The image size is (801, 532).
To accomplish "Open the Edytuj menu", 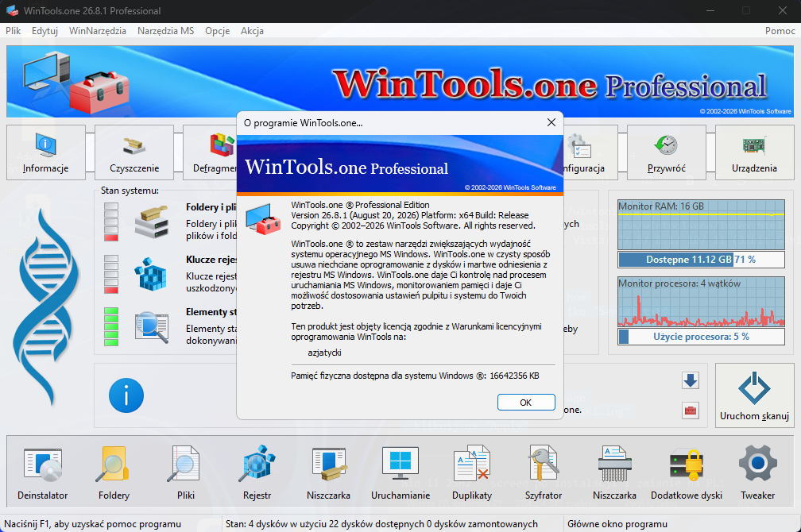I will click(45, 31).
